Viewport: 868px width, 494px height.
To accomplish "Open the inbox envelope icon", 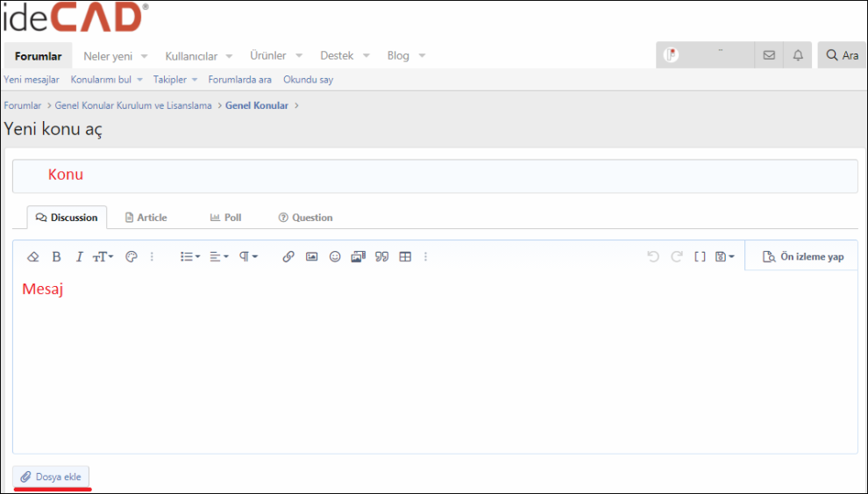I will 769,55.
